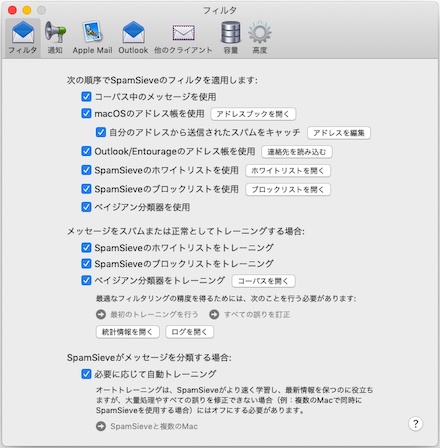Click the heading 次の順序でSpamSieveのフィルタを適用します
Viewport: 440px width, 448px height.
[x=162, y=80]
